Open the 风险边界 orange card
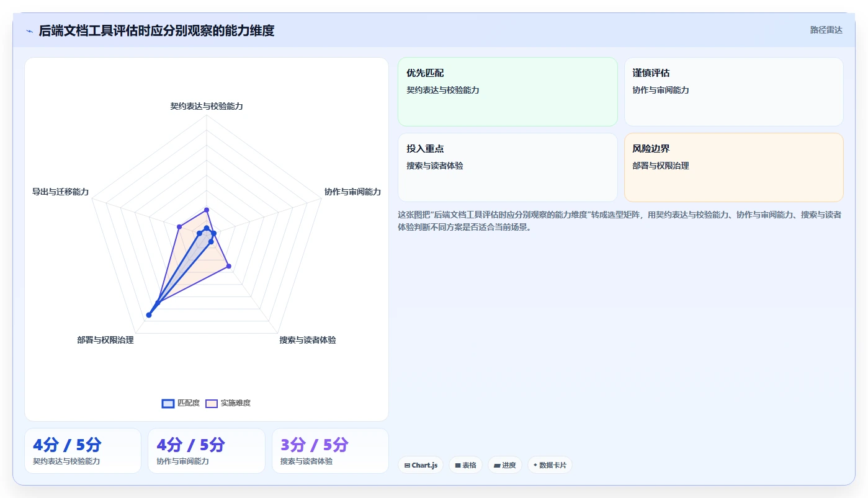Screen dimensions: 868x498 click(733, 167)
